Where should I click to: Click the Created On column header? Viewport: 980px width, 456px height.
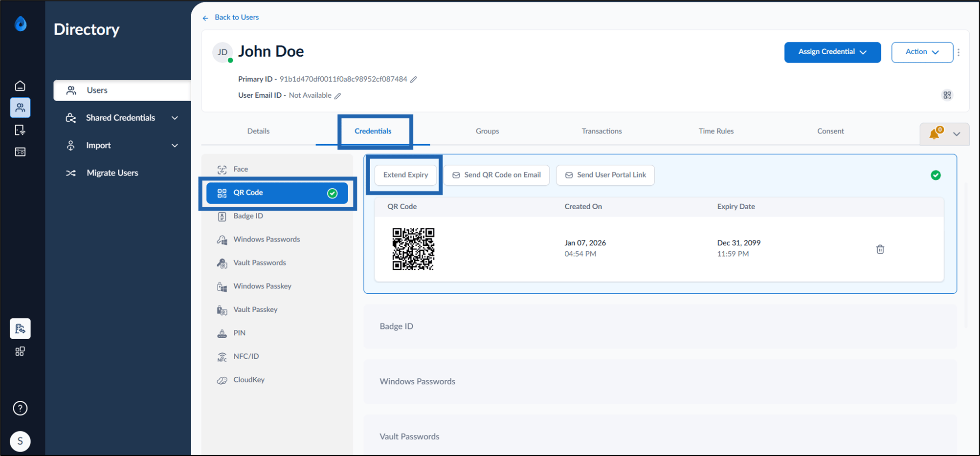tap(583, 207)
